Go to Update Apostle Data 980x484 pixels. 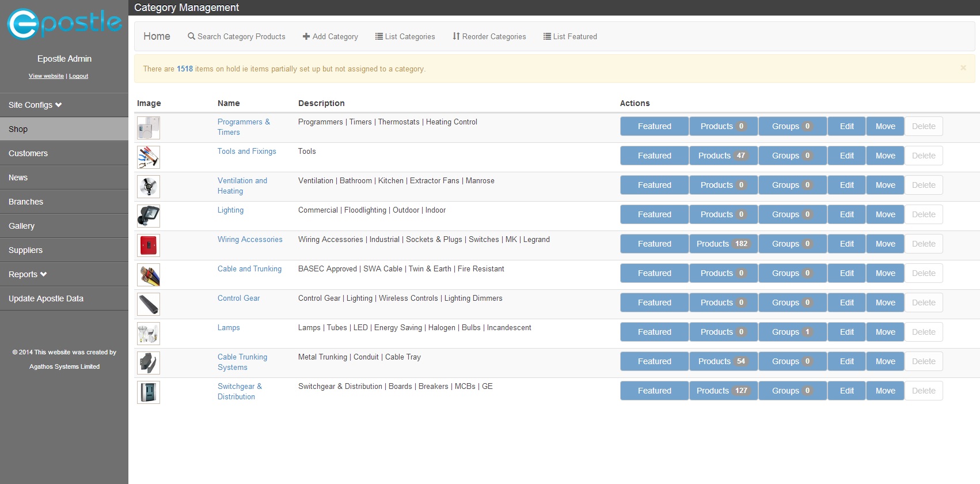(x=46, y=298)
